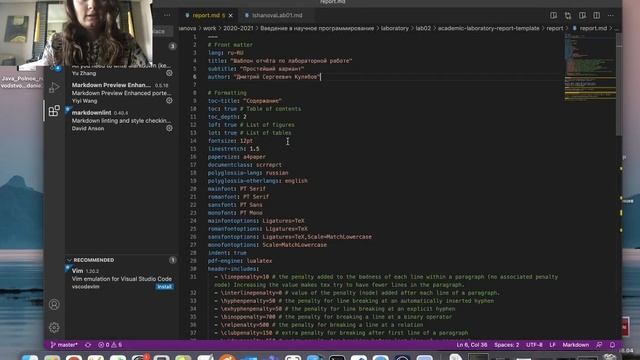The width and height of the screenshot is (640, 360).
Task: Change encoding via UTF-8 status item
Action: point(534,345)
